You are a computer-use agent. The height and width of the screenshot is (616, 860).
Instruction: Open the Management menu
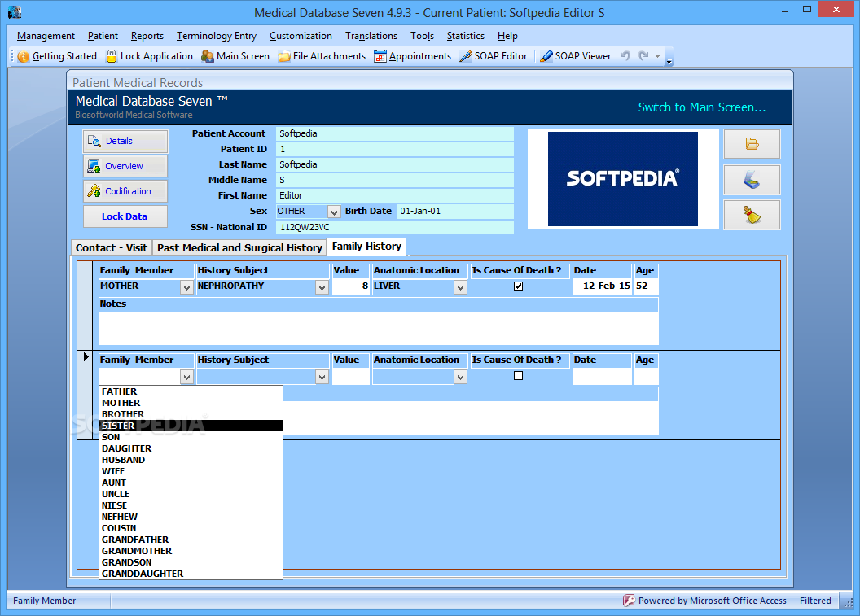46,36
